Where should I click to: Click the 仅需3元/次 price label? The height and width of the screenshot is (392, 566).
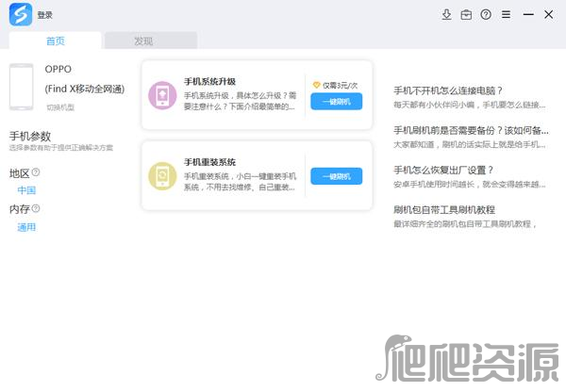click(x=340, y=86)
